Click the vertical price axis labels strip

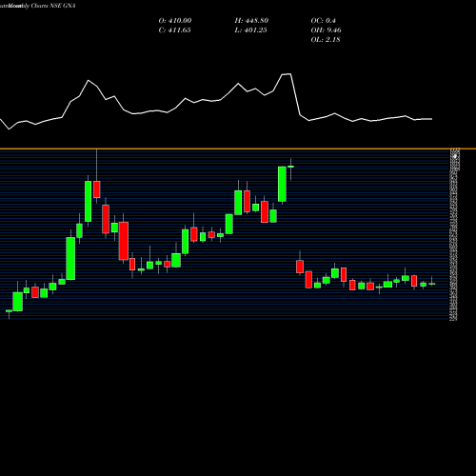455,235
